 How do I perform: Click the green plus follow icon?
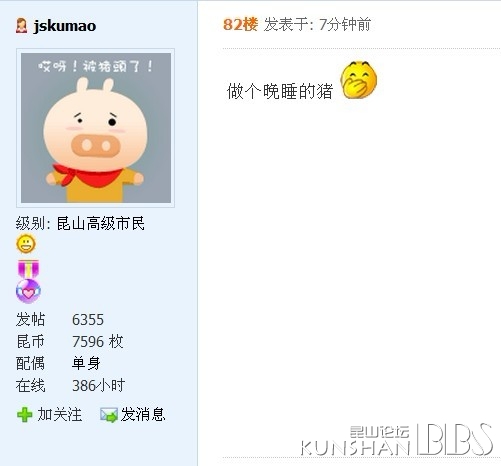click(25, 415)
